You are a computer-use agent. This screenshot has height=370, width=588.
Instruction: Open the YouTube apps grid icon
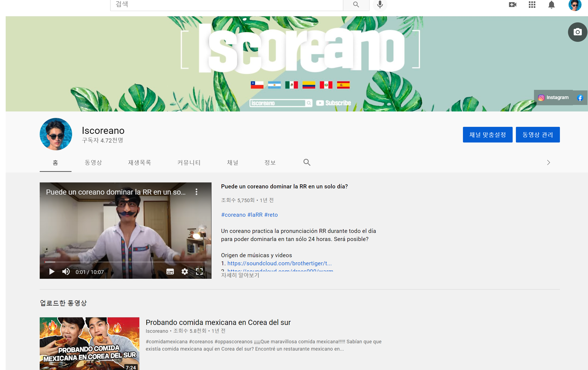(532, 5)
